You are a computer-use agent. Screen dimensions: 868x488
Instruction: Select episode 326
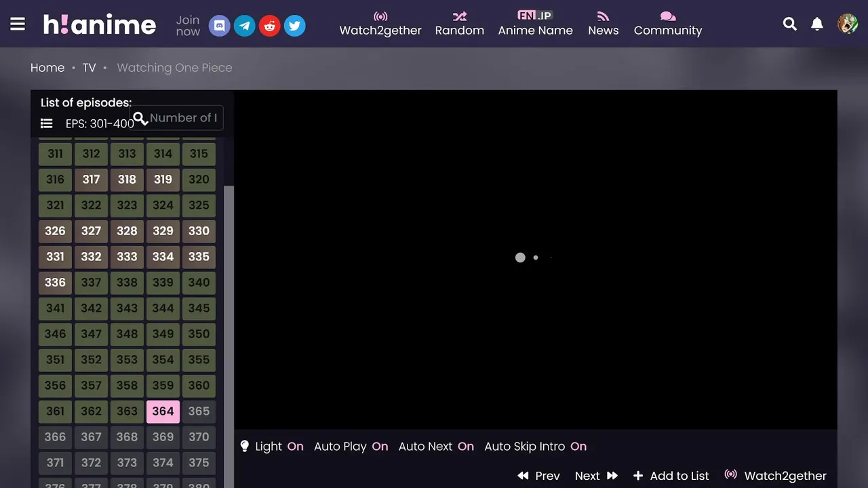coord(55,231)
